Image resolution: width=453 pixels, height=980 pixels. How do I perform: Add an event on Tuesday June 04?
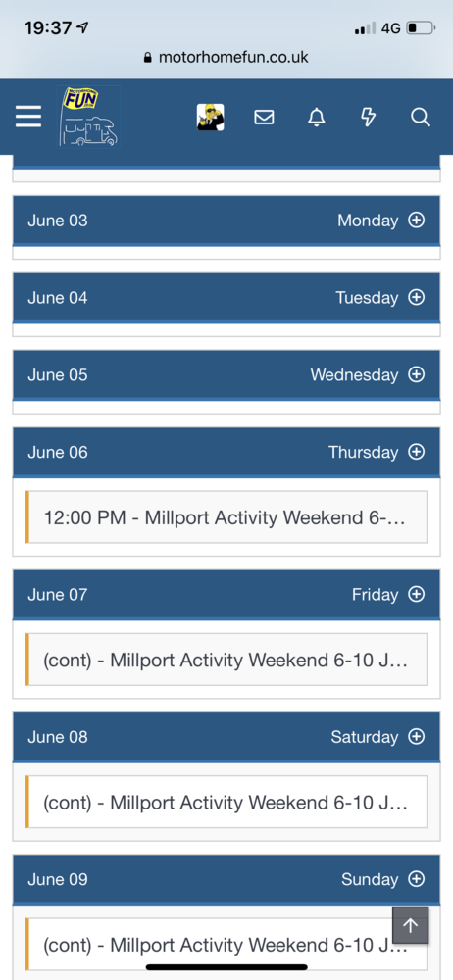pos(416,298)
